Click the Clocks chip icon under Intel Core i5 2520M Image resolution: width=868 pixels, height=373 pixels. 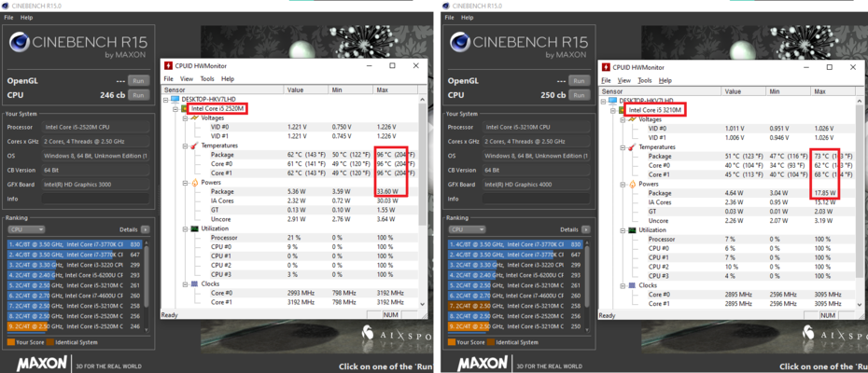click(194, 283)
